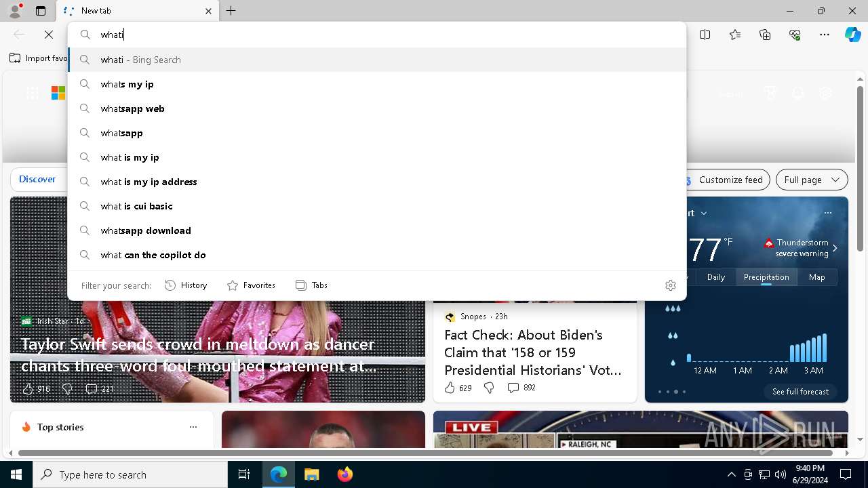Open the tab actions menu icon

[x=41, y=11]
